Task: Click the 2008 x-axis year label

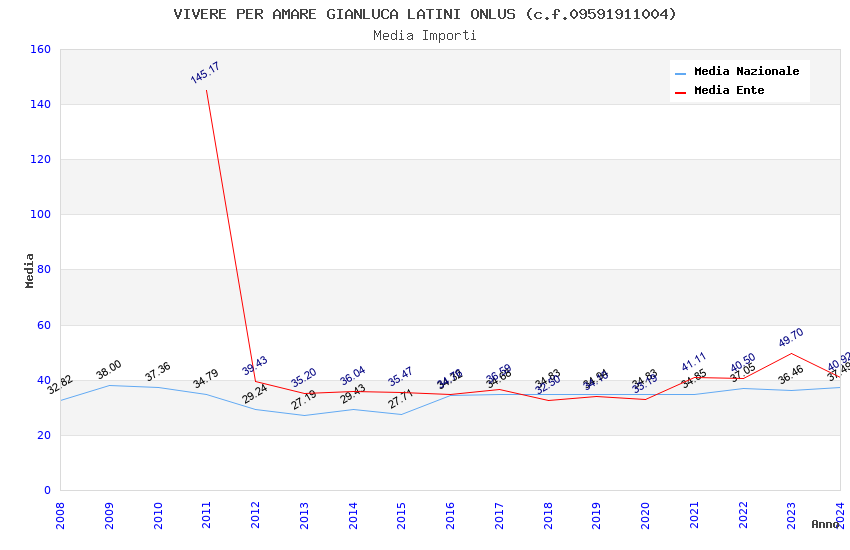Action: 60,515
